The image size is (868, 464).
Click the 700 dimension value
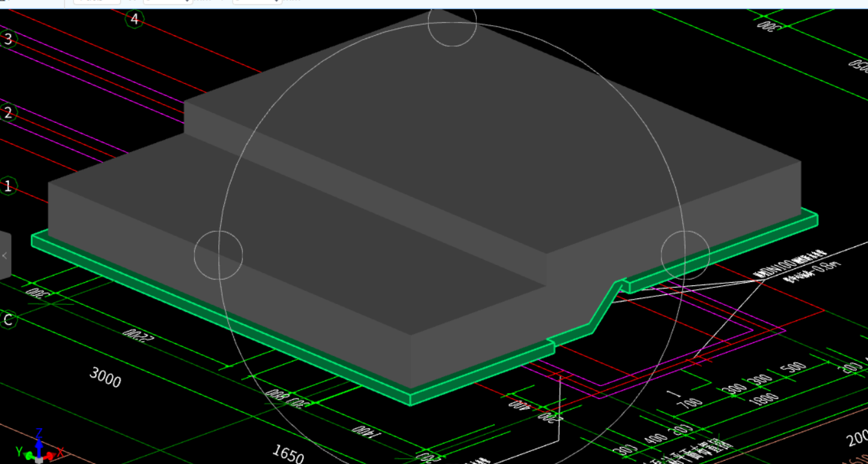pos(689,404)
